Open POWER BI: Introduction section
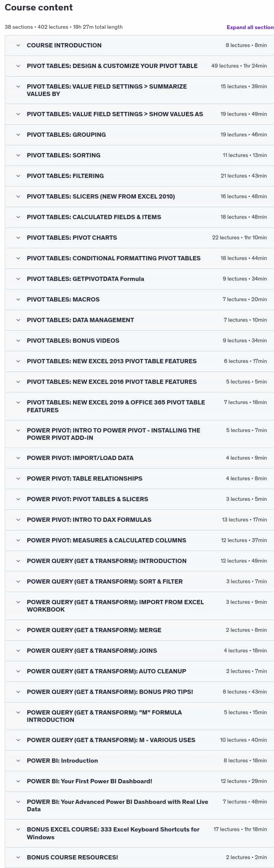 click(x=139, y=761)
